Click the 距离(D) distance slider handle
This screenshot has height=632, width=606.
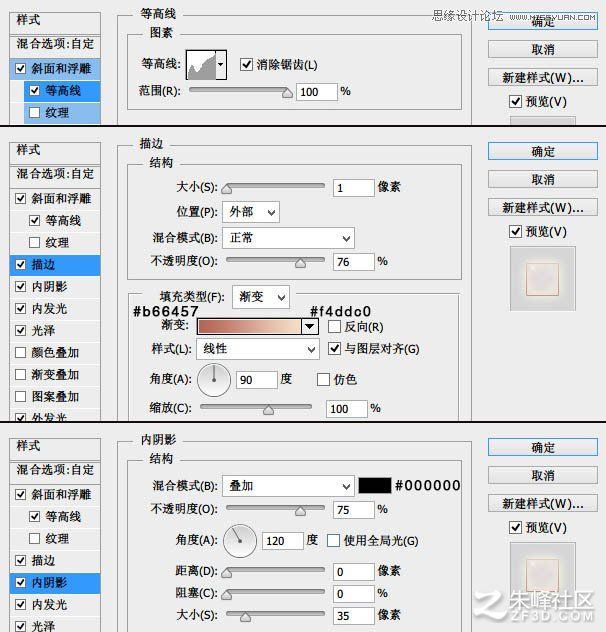(x=227, y=573)
